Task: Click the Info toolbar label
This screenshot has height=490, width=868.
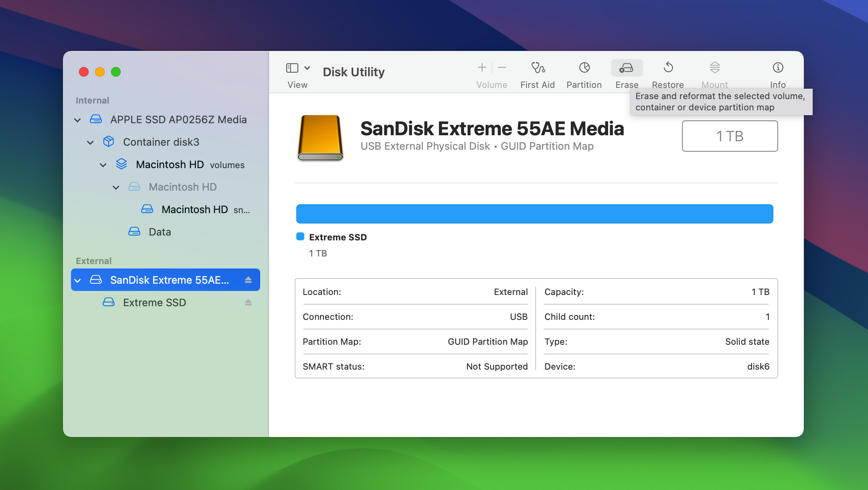Action: pos(777,85)
